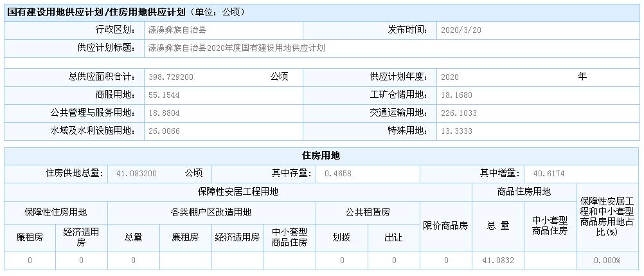The height and width of the screenshot is (276, 644).
Task: Click the 公共租赁房 subheader
Action: pos(368,212)
